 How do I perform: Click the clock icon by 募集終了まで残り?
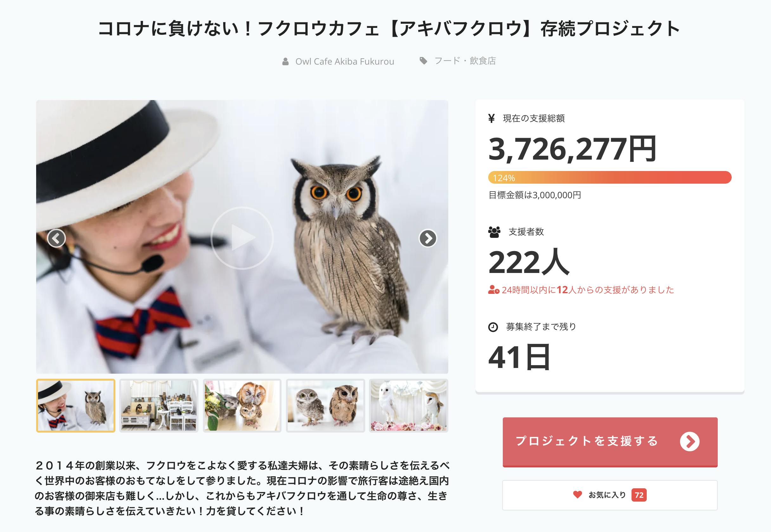point(493,327)
